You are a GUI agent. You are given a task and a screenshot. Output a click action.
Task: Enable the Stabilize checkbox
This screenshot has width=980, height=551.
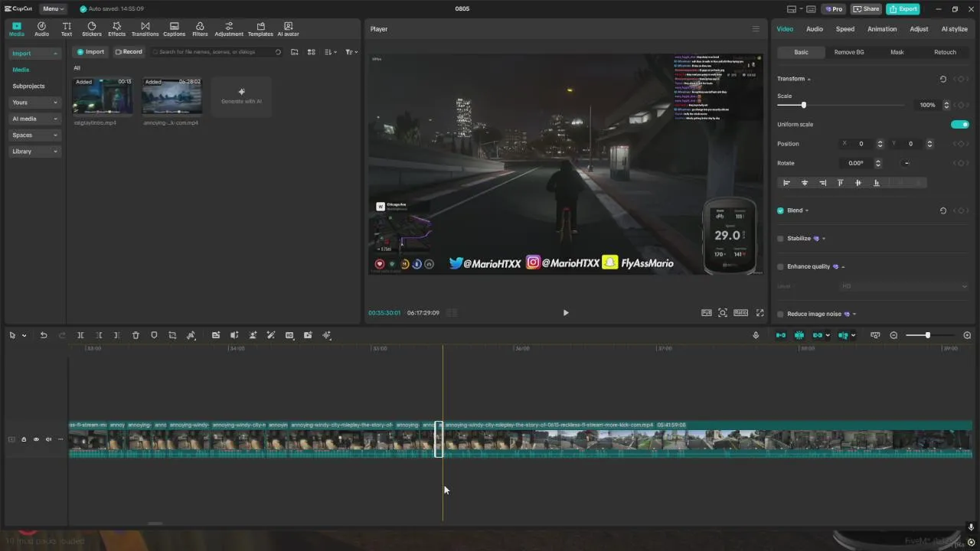pyautogui.click(x=780, y=239)
